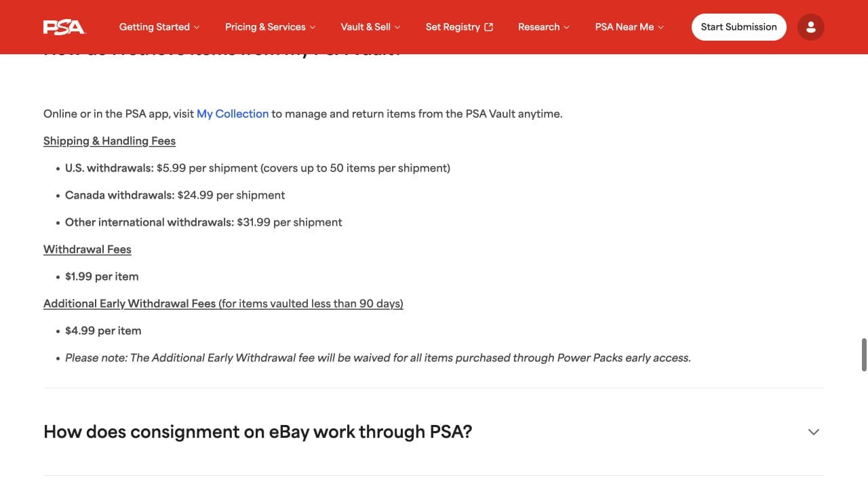Viewport: 868px width, 488px height.
Task: Click the PSA Near Me dropdown chevron
Action: point(660,27)
